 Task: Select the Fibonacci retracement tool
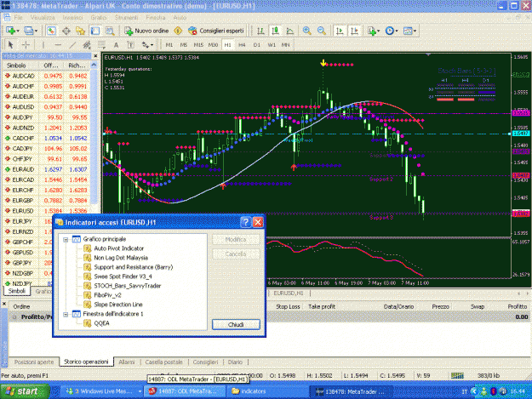coord(101,45)
